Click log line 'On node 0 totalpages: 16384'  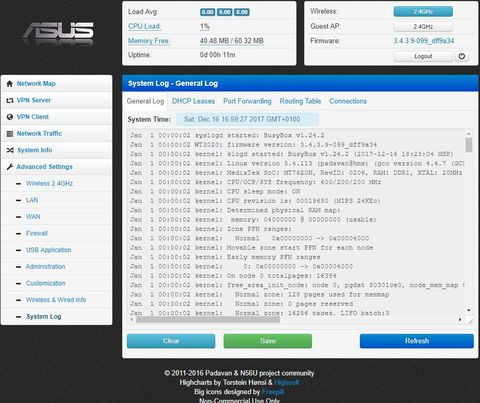[233, 276]
